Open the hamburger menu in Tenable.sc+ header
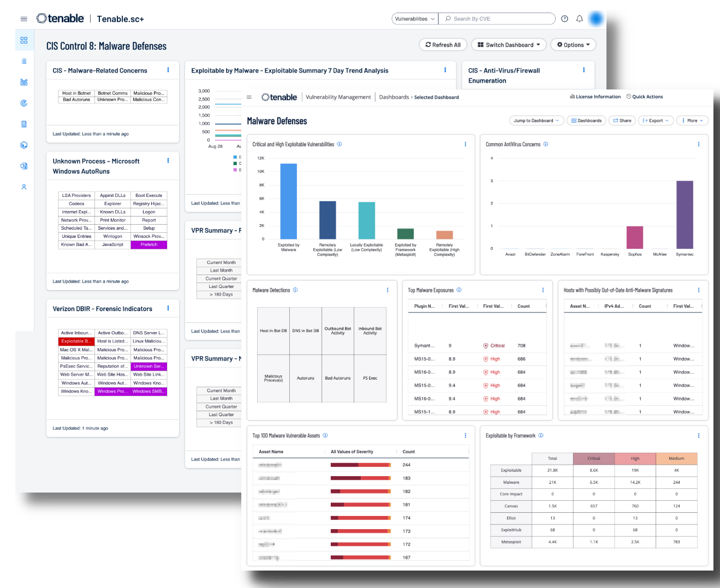Image resolution: width=720 pixels, height=588 pixels. [24, 19]
